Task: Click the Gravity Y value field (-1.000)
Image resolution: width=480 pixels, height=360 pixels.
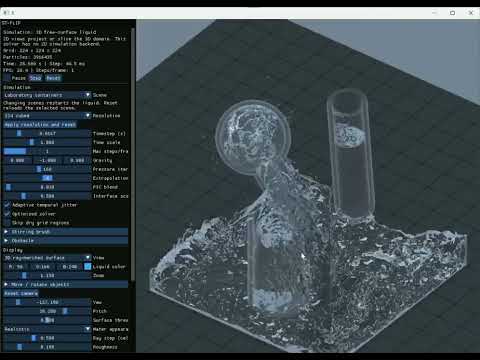Action: click(x=47, y=160)
